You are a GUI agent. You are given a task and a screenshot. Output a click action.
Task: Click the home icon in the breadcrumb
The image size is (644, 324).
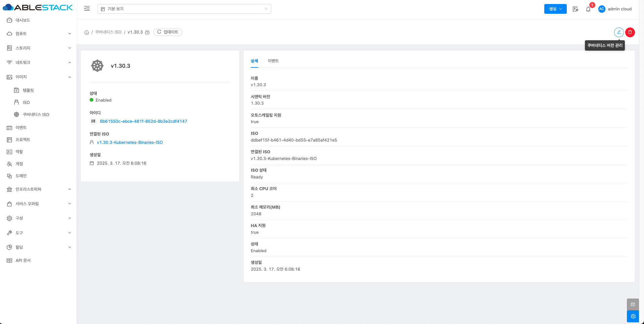click(87, 32)
